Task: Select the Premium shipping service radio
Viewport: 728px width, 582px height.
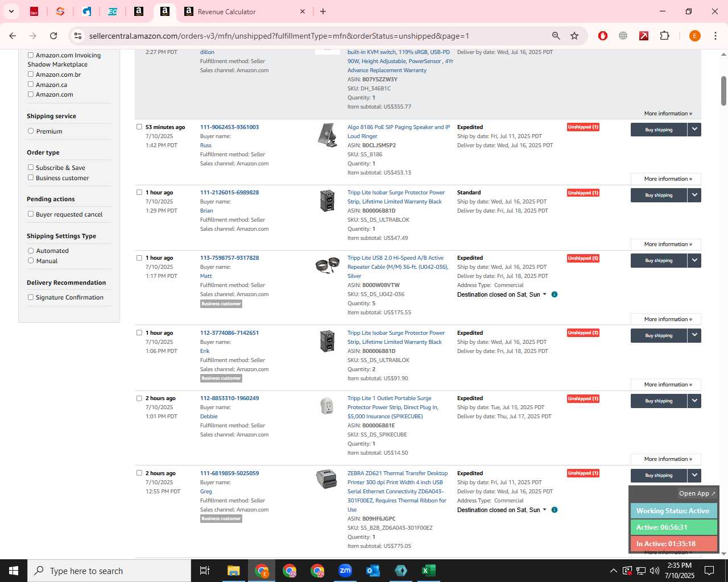Action: 31,131
